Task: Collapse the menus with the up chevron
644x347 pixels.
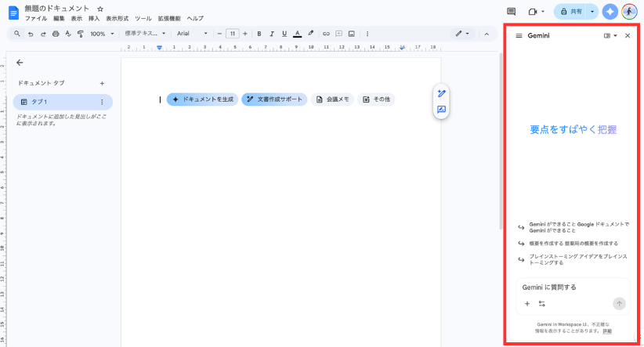Action: pyautogui.click(x=487, y=34)
